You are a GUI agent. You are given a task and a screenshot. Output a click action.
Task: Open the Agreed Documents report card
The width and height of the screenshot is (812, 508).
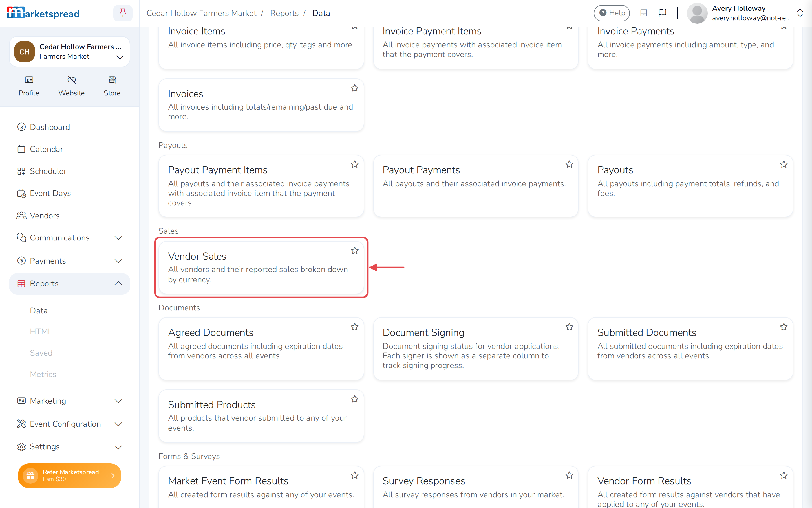pyautogui.click(x=261, y=349)
